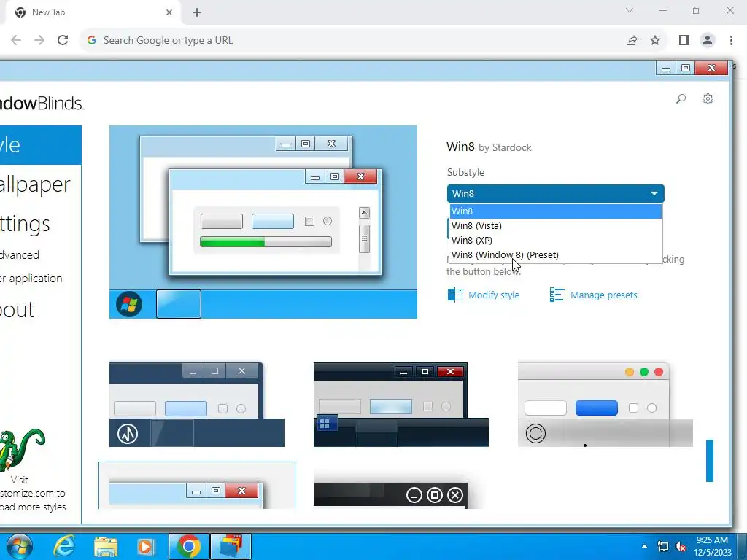Click the taskbar clock showing 9:25 AM
This screenshot has height=560, width=747.
(712, 546)
